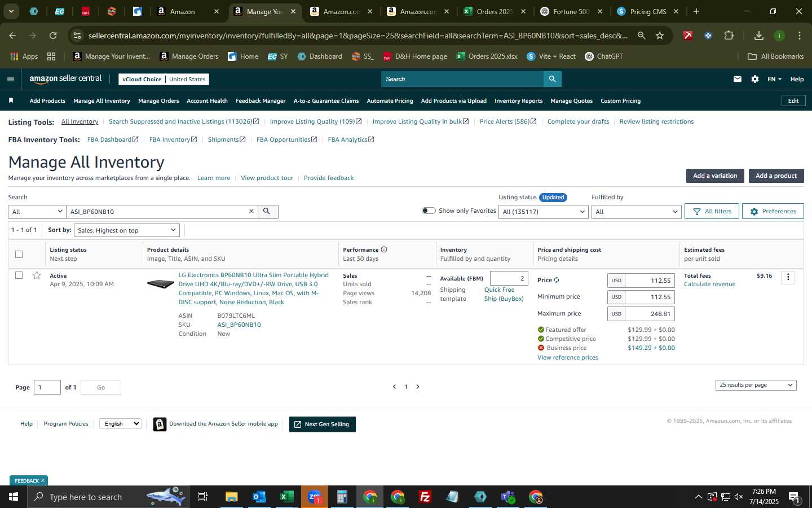Image resolution: width=812 pixels, height=508 pixels.
Task: Check the LG BP60NB10 row checkbox
Action: pos(19,275)
